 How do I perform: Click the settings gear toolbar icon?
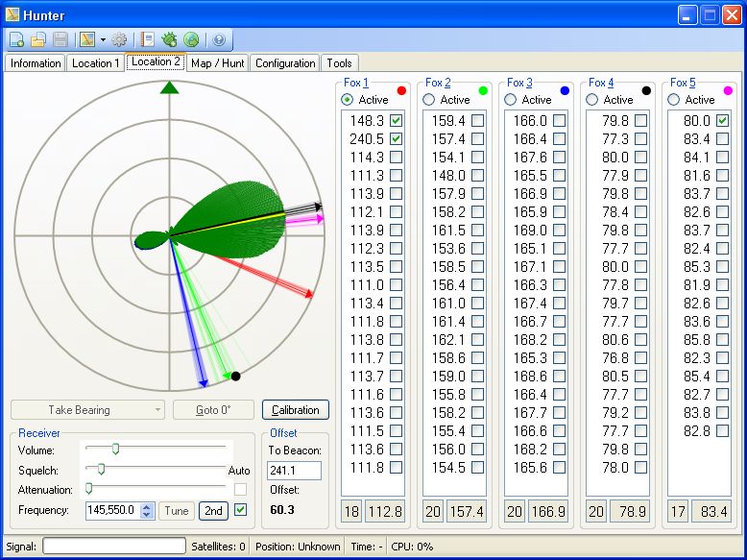[x=120, y=40]
